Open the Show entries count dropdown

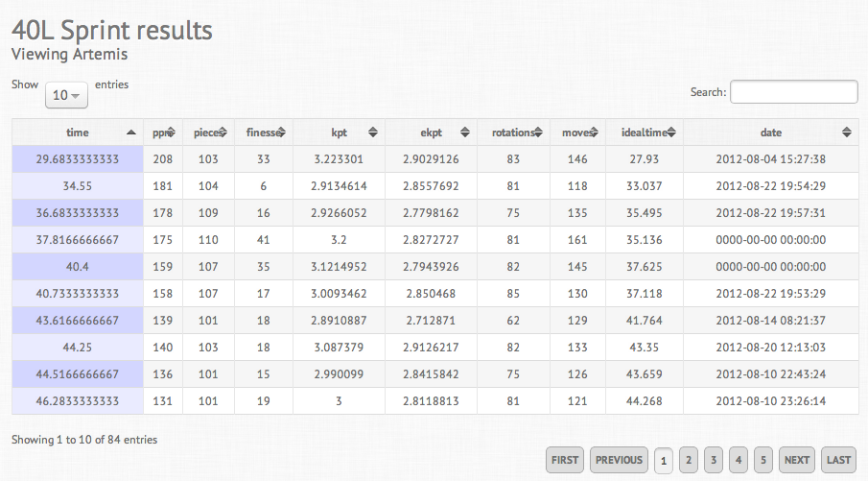pyautogui.click(x=66, y=95)
